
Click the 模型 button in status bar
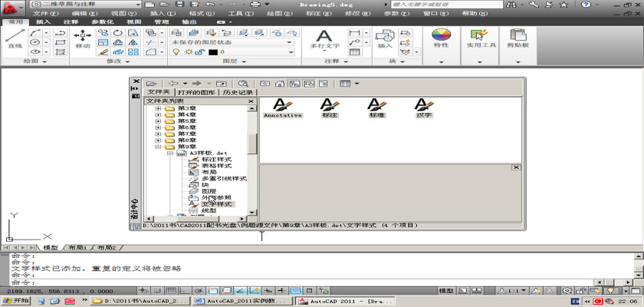click(445, 291)
